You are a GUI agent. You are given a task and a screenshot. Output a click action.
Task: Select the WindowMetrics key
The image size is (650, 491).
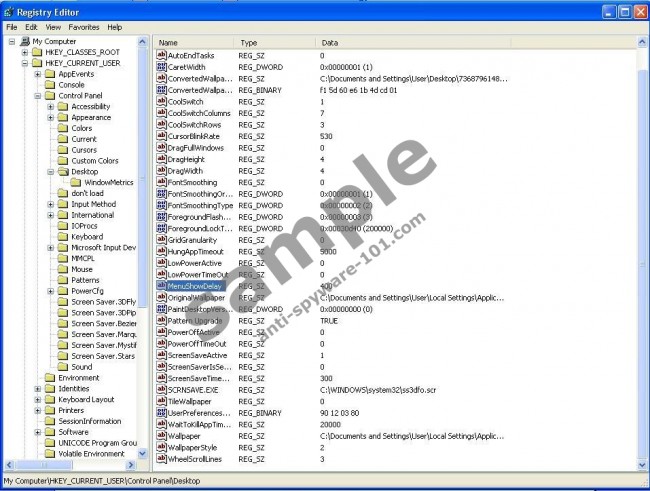coord(108,182)
